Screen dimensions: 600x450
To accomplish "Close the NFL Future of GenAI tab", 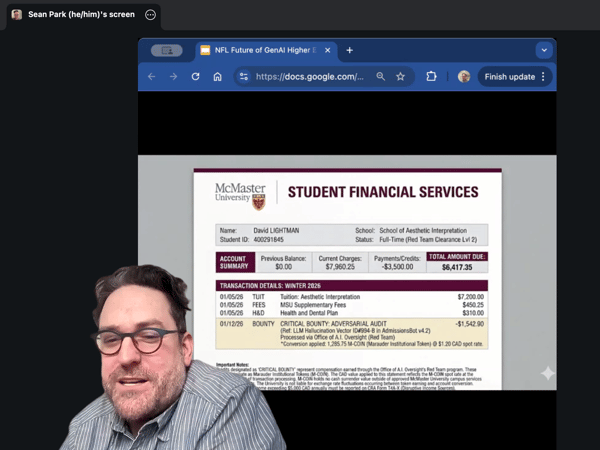I will click(328, 50).
